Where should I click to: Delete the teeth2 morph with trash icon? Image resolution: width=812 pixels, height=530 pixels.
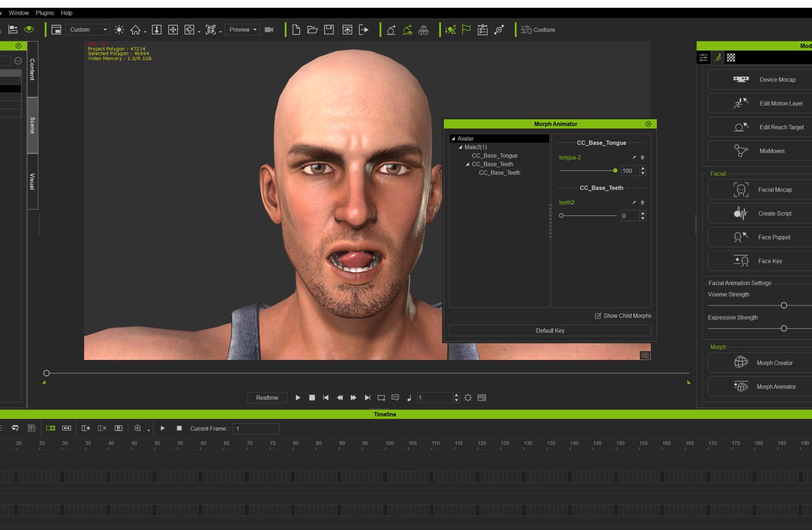click(x=642, y=203)
